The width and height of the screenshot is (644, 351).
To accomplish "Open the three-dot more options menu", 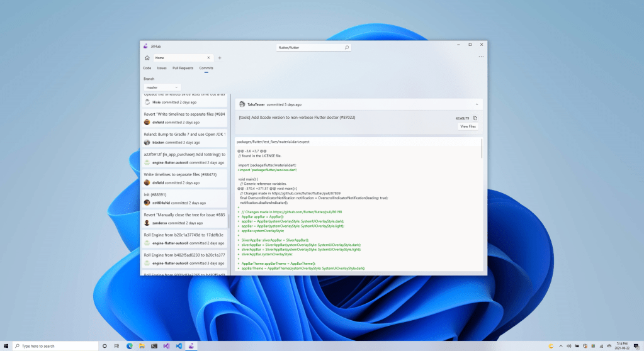I will [480, 57].
